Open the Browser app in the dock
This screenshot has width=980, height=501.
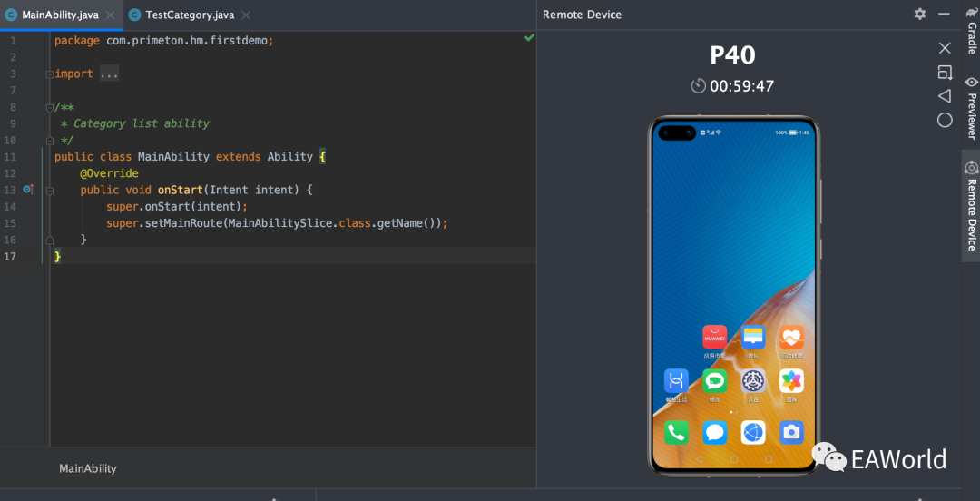tap(753, 432)
